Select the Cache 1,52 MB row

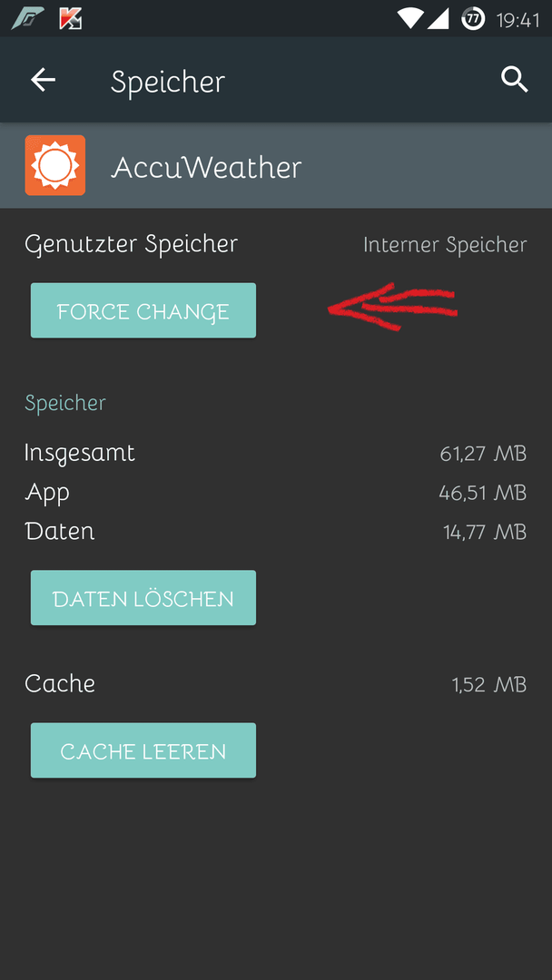tap(276, 684)
